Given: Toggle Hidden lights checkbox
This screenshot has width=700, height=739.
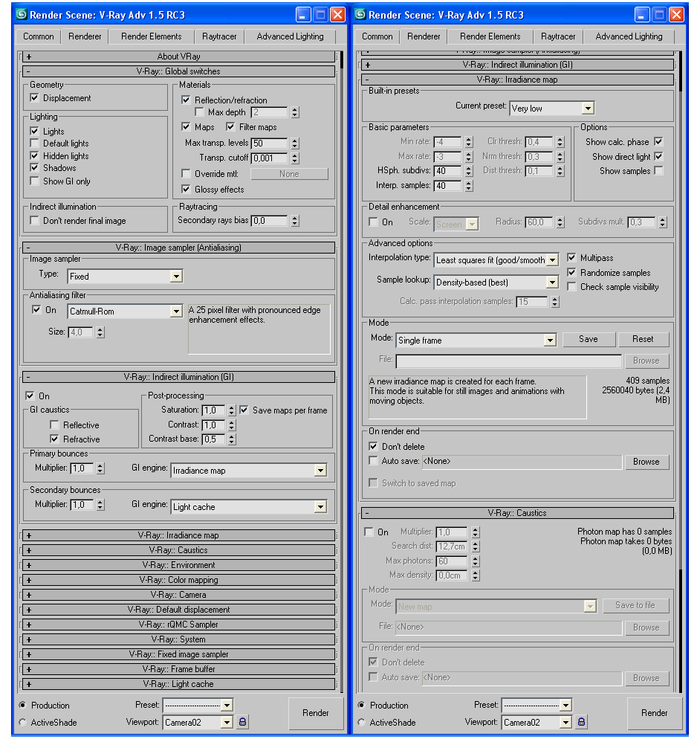Looking at the screenshot, I should [34, 155].
